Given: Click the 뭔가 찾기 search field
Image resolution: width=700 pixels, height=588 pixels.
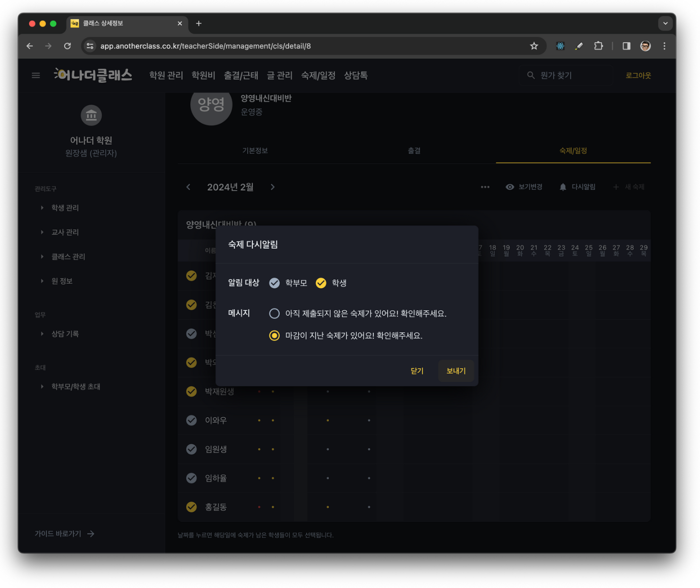Looking at the screenshot, I should point(566,76).
